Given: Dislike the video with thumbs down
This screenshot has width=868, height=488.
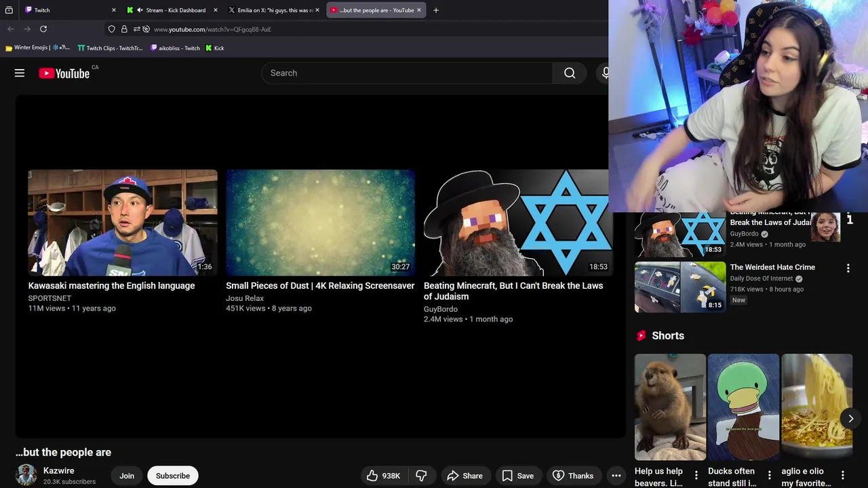Looking at the screenshot, I should pos(421,476).
